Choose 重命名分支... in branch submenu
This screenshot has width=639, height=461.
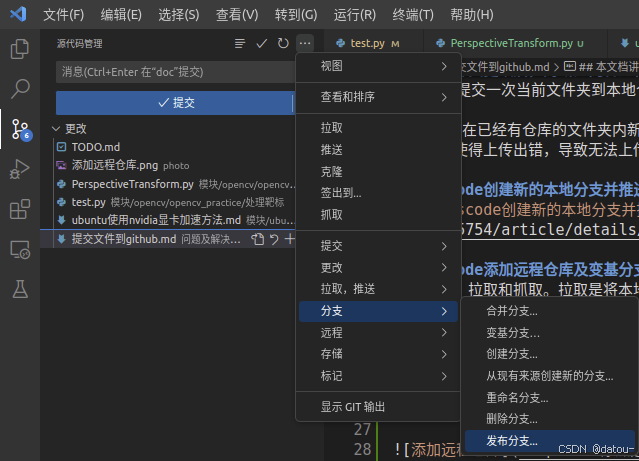(549, 397)
